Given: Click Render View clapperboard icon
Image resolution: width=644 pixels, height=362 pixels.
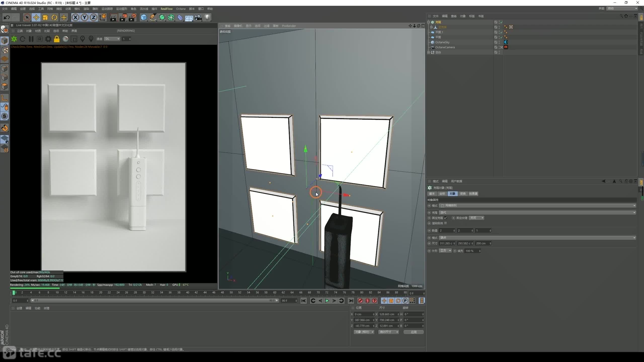Looking at the screenshot, I should (113, 17).
